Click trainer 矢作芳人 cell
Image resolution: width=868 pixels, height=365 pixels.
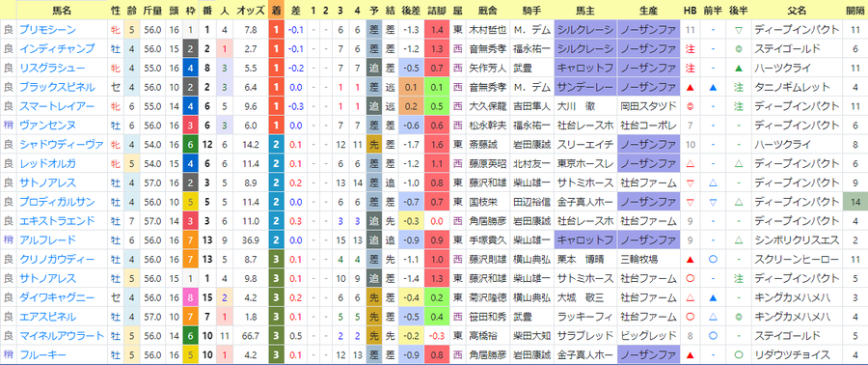(x=489, y=69)
